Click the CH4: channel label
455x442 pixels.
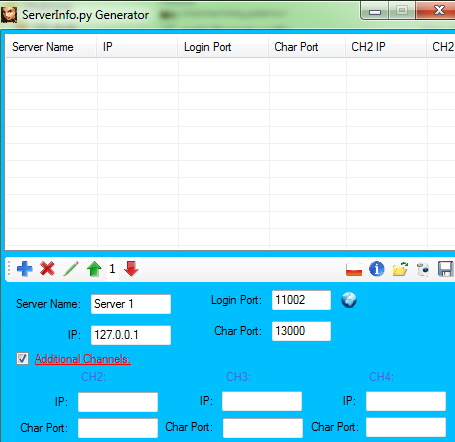(x=381, y=377)
